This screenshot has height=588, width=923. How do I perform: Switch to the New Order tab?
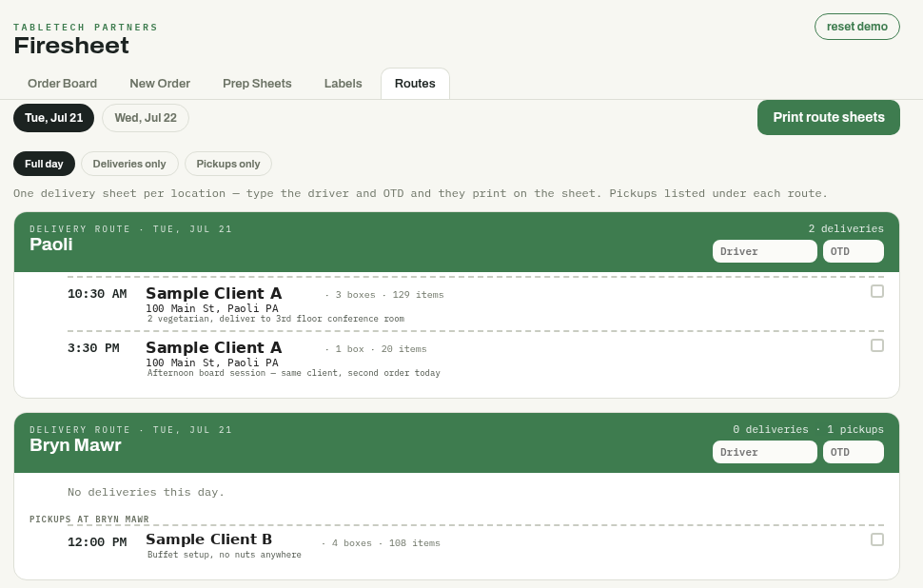160,84
